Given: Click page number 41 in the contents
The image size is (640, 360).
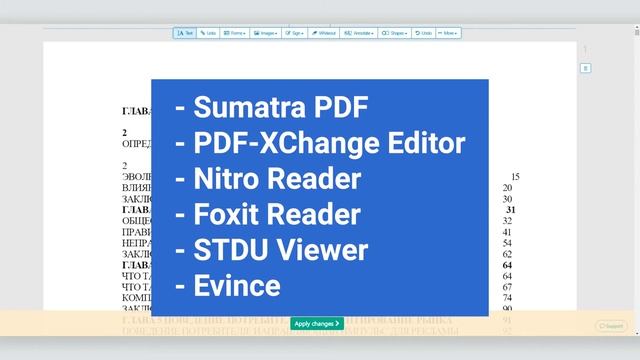Looking at the screenshot, I should (507, 232).
